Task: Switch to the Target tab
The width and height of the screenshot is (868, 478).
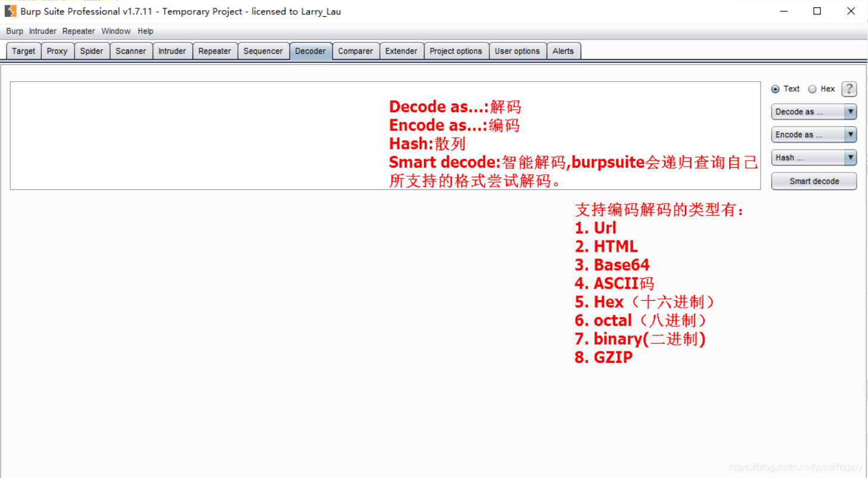Action: (x=24, y=51)
